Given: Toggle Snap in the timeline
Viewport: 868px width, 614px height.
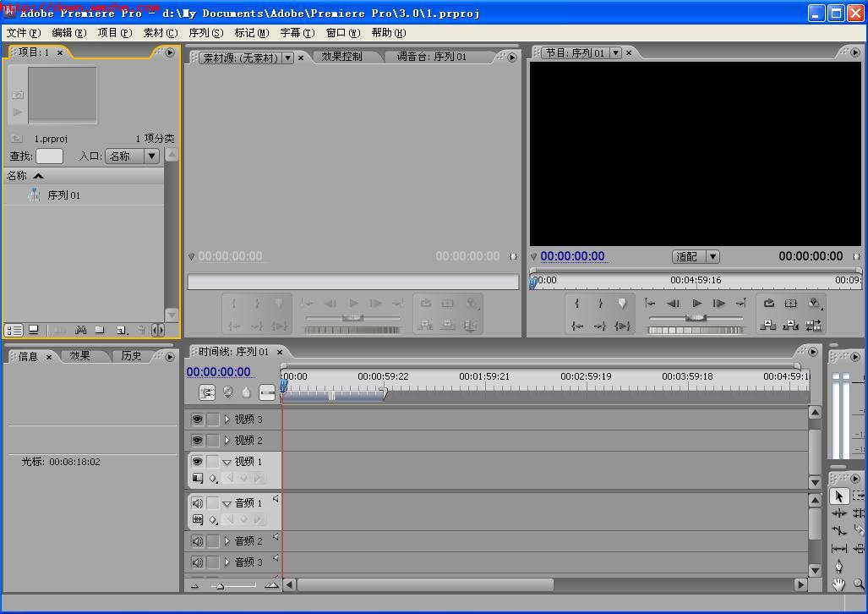Looking at the screenshot, I should pyautogui.click(x=207, y=392).
